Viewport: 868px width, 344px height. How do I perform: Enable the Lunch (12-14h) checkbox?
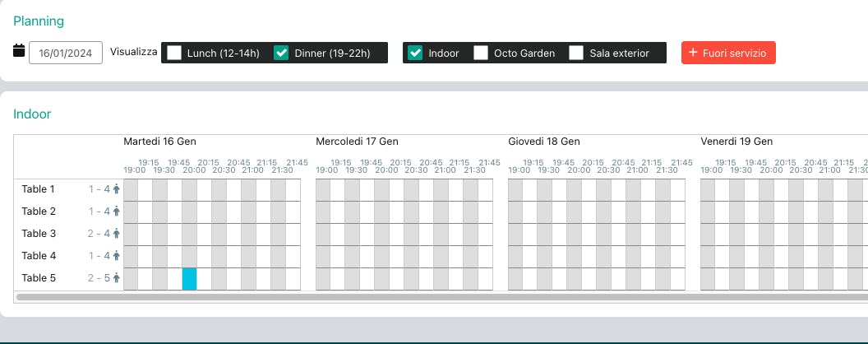point(174,53)
